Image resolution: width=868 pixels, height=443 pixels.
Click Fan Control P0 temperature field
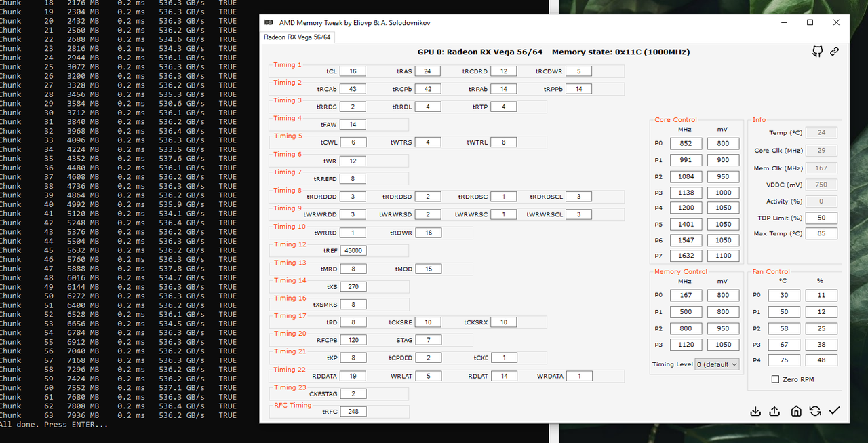784,295
